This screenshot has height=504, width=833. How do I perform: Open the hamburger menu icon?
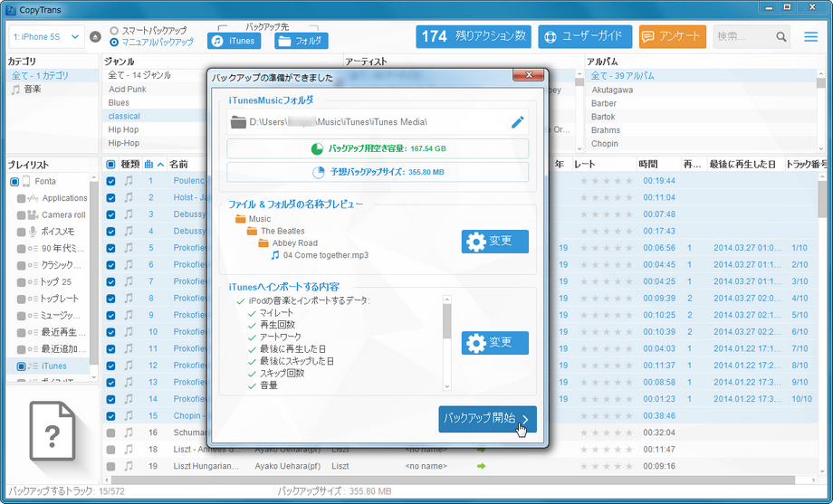(x=810, y=36)
